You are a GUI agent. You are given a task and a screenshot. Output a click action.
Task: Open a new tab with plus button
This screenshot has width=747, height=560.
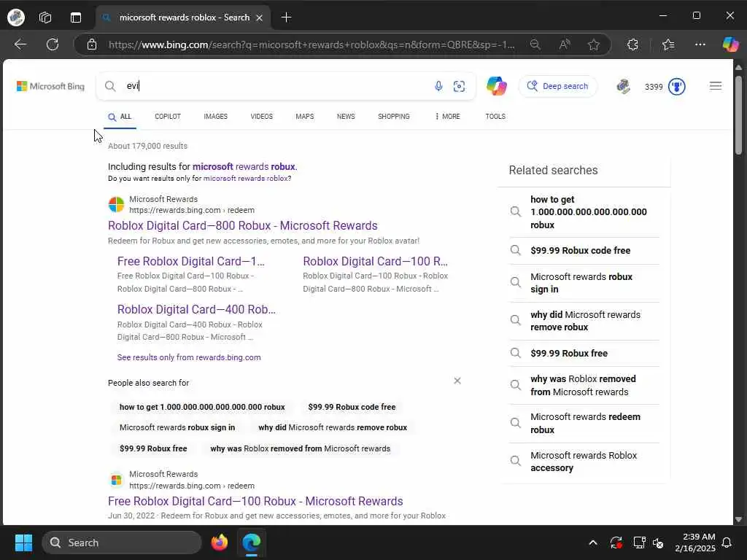(x=286, y=17)
